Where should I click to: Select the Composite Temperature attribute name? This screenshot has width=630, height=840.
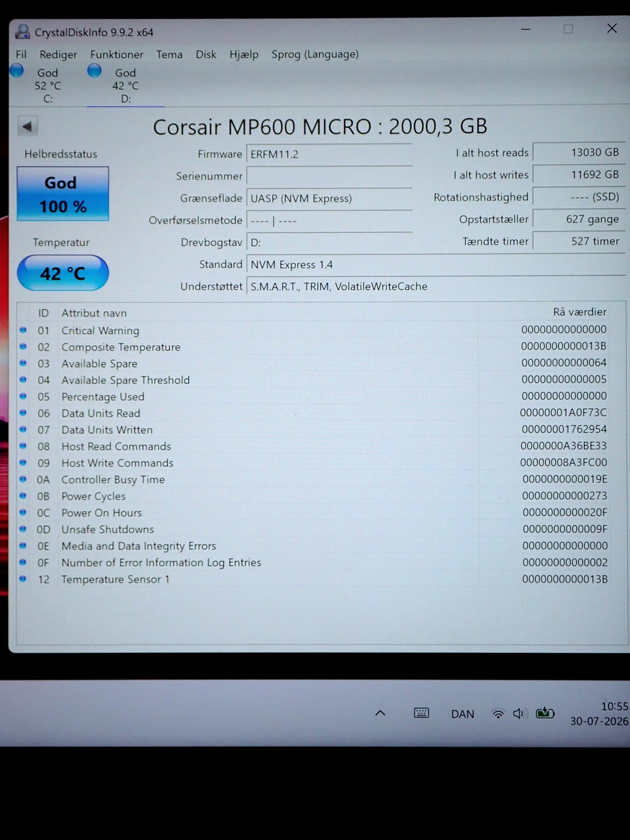click(121, 347)
